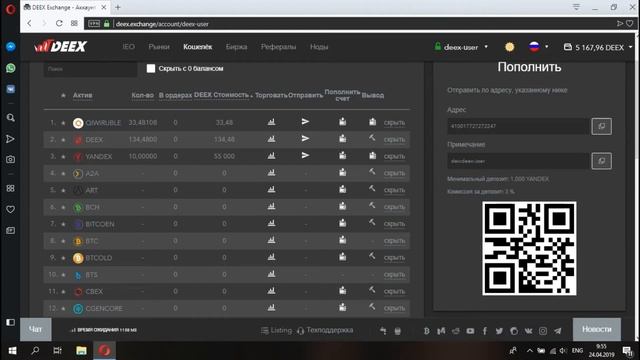Deposit icon in BCH row
Image resolution: width=640 pixels, height=360 pixels.
[x=342, y=206]
